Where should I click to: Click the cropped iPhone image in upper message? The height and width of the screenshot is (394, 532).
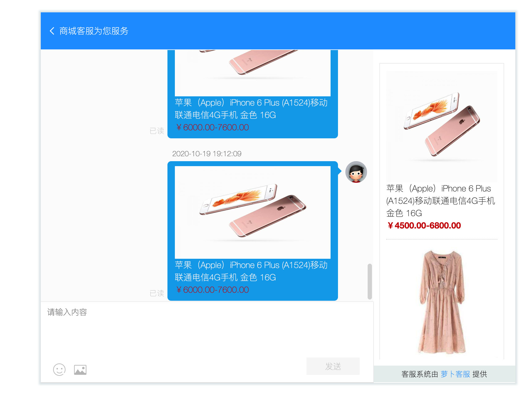coord(253,73)
